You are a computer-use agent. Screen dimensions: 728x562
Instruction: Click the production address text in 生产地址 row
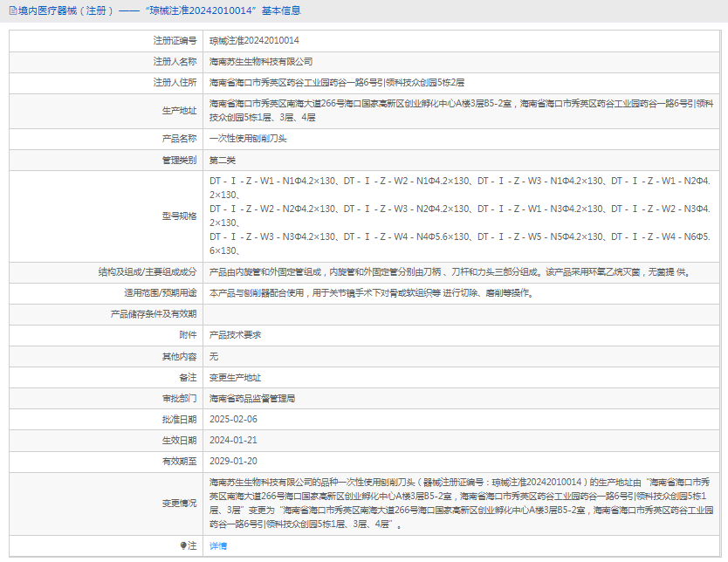point(461,111)
